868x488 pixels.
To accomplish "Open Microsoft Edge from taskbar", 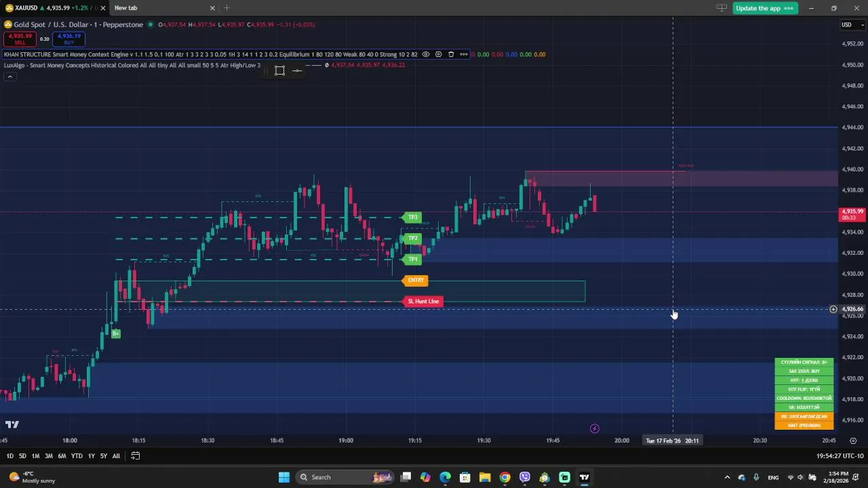I will tap(445, 477).
